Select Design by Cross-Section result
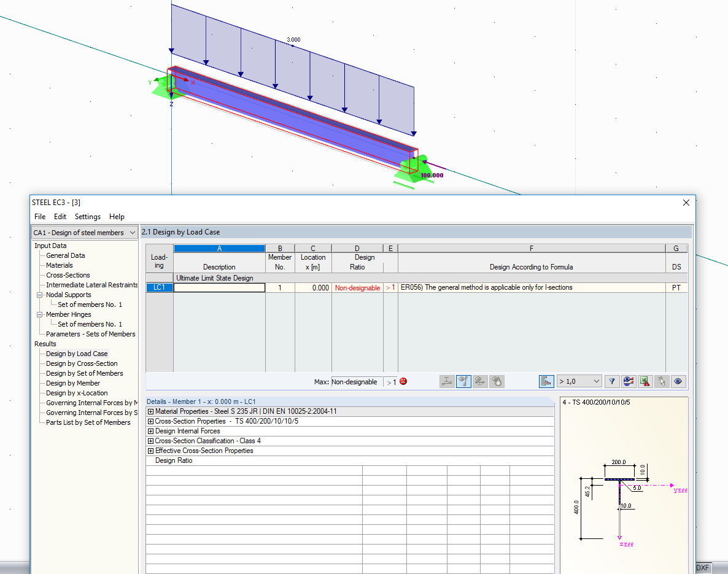 [x=82, y=363]
